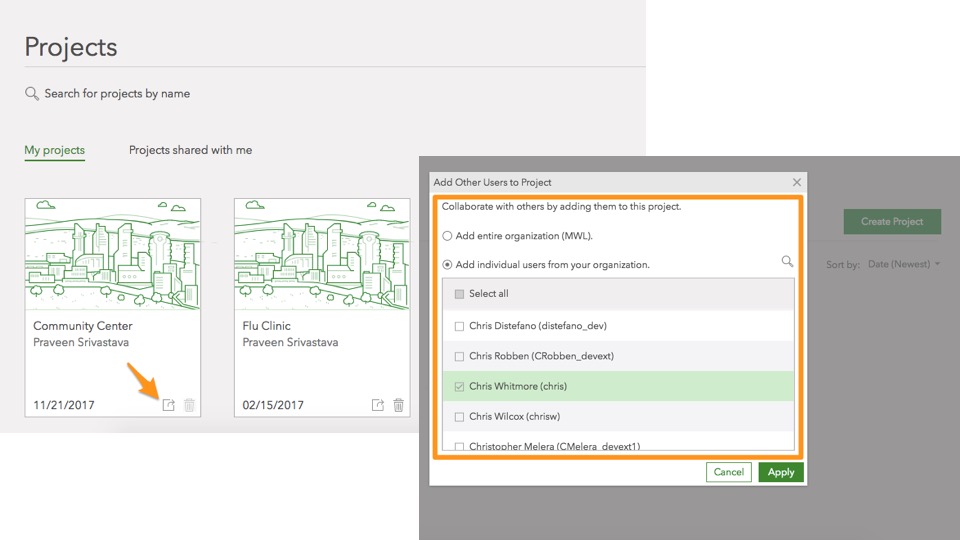Uncheck Chris Whitmore (chris) checkbox
The width and height of the screenshot is (960, 540).
(459, 386)
